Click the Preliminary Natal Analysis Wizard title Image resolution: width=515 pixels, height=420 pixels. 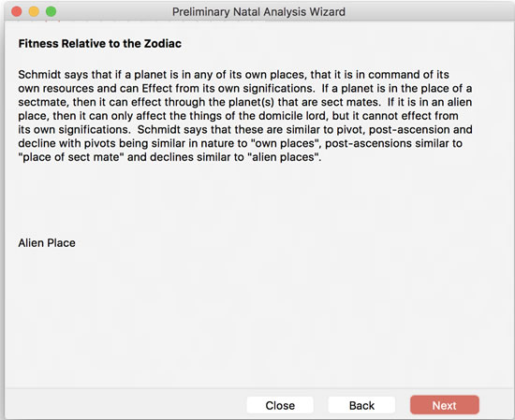point(258,12)
